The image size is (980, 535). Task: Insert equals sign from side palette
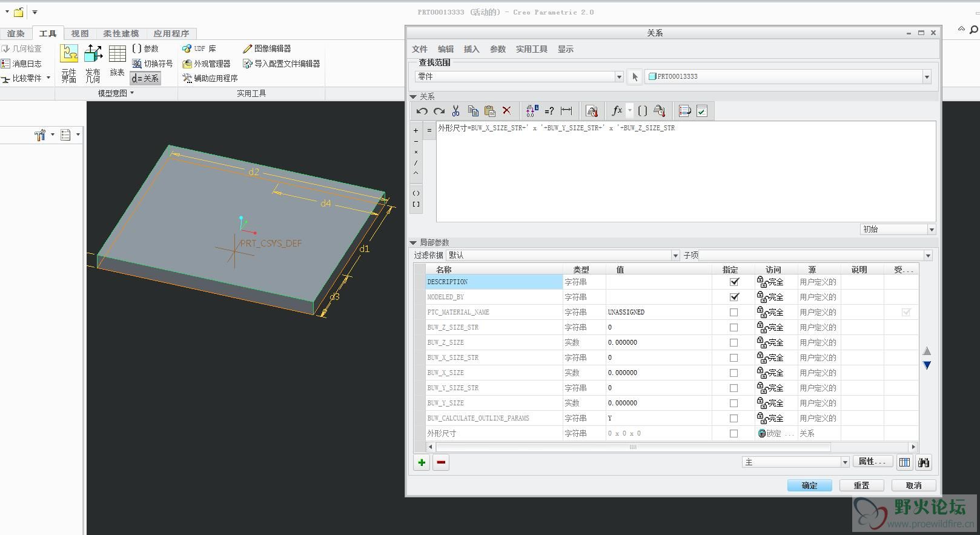pos(429,130)
